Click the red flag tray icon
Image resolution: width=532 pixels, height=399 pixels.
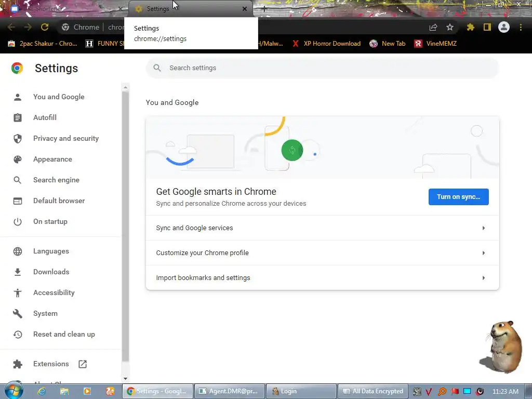pyautogui.click(x=455, y=392)
